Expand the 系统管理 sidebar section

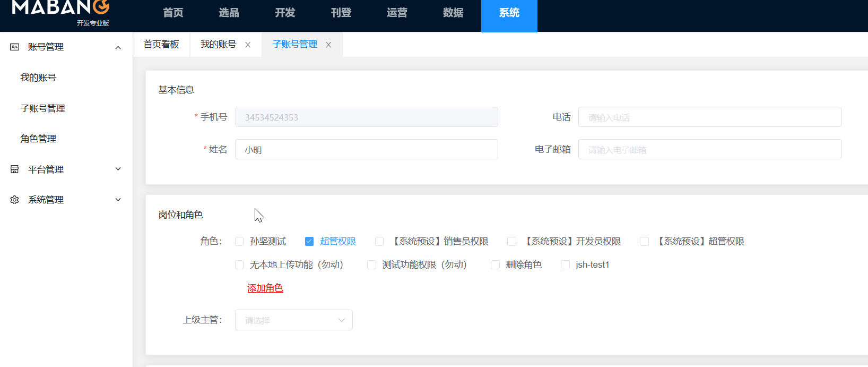[x=118, y=200]
